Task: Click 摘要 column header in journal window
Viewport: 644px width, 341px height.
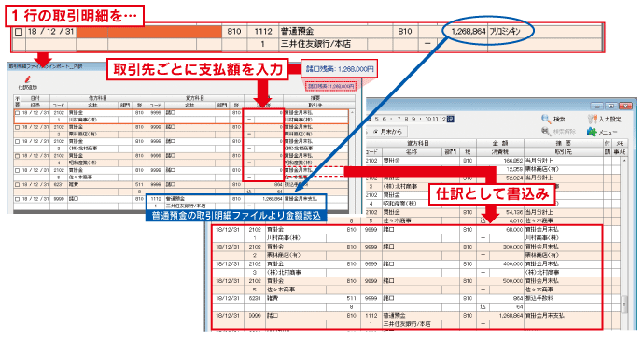Action: pyautogui.click(x=563, y=143)
